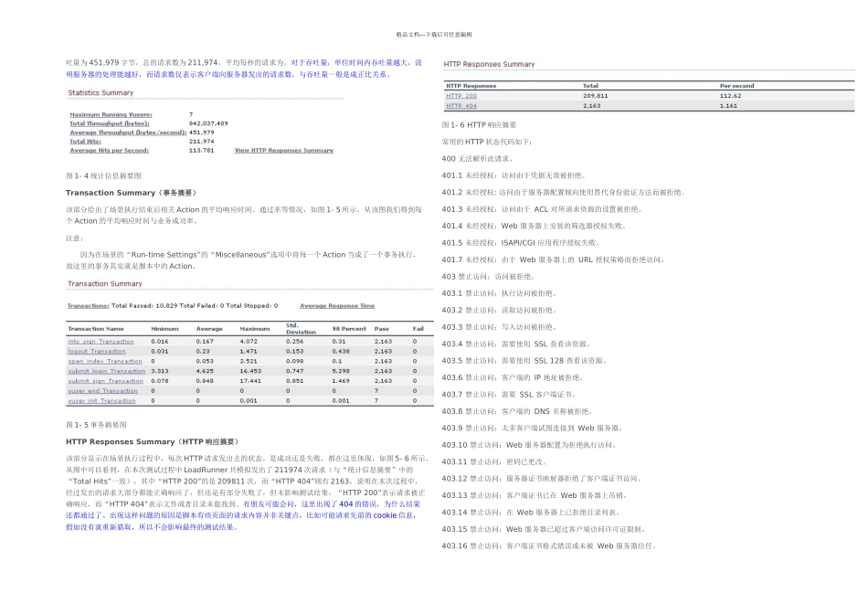Select the line '400 无法解析此请求'

point(478,159)
